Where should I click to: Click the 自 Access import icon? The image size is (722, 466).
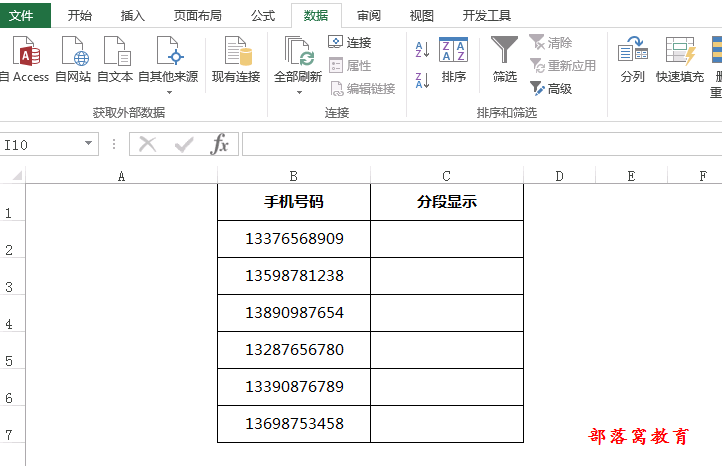click(25, 52)
